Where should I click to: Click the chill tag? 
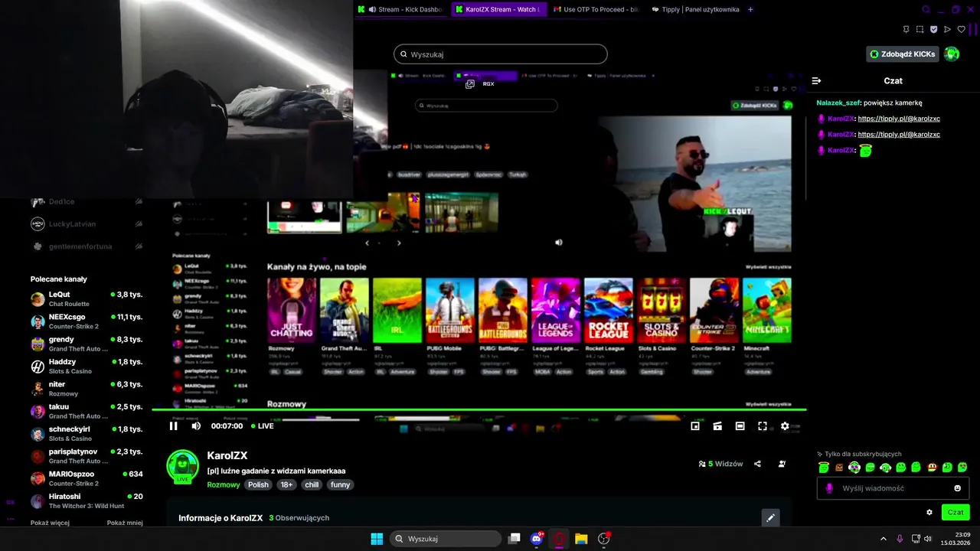[312, 485]
